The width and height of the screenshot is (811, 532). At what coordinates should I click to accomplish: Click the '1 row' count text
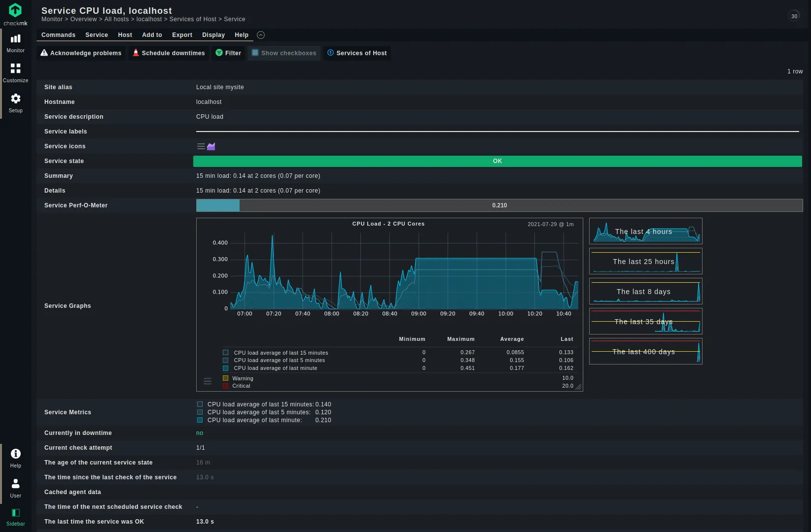click(x=795, y=71)
